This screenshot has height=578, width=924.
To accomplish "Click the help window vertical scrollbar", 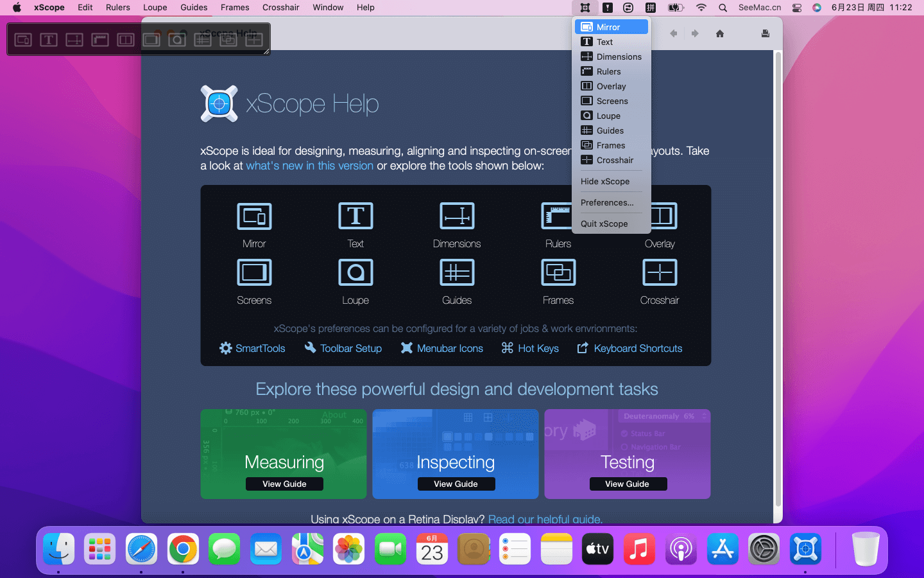I will 778,279.
